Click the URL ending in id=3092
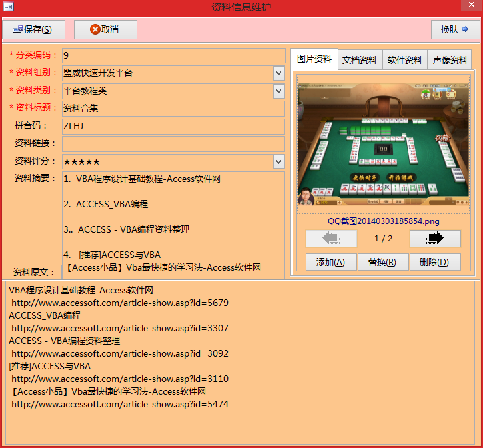 (120, 353)
